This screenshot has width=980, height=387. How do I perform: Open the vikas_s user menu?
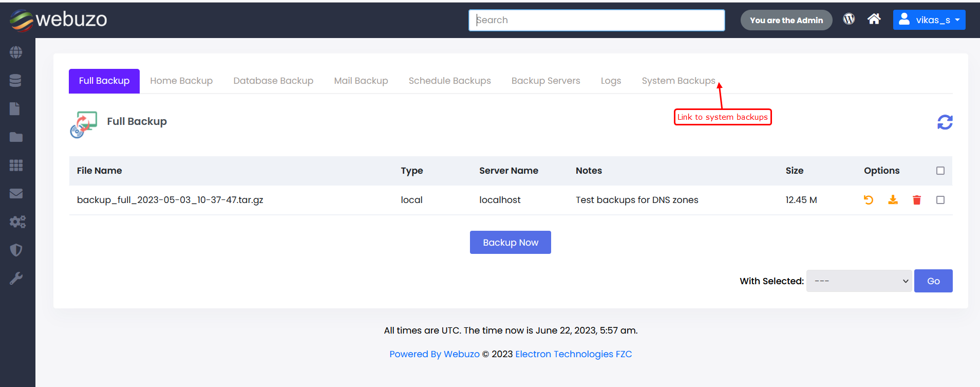929,20
